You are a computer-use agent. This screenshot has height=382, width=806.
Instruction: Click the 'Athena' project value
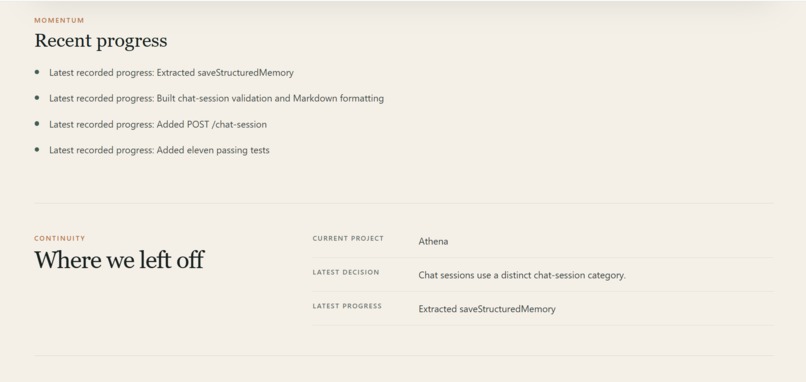[x=433, y=241]
